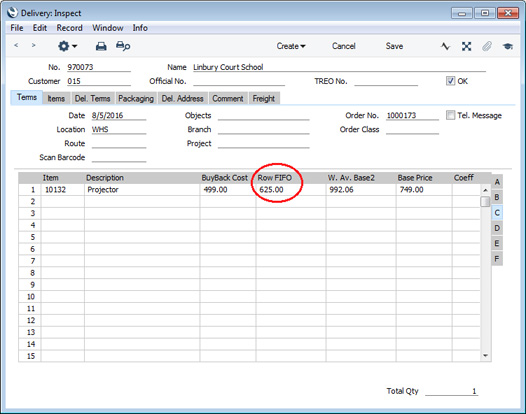The width and height of the screenshot is (526, 414).
Task: Open the graduation cap help icon
Action: (508, 46)
